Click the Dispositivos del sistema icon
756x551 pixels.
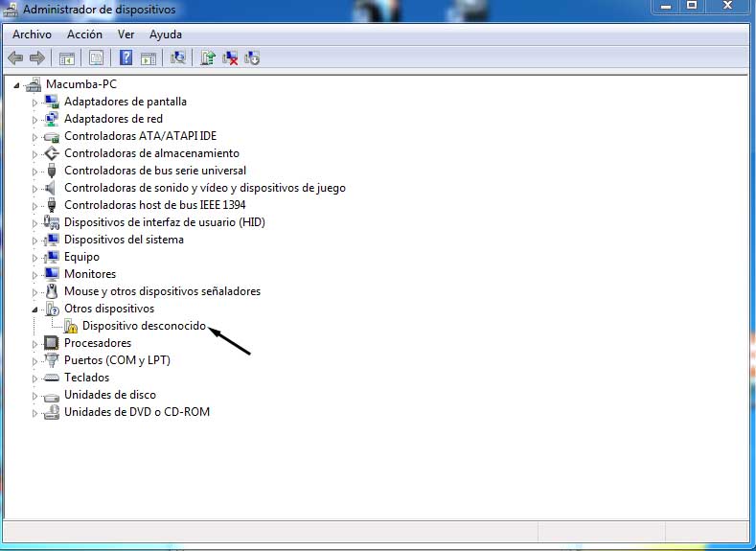51,240
